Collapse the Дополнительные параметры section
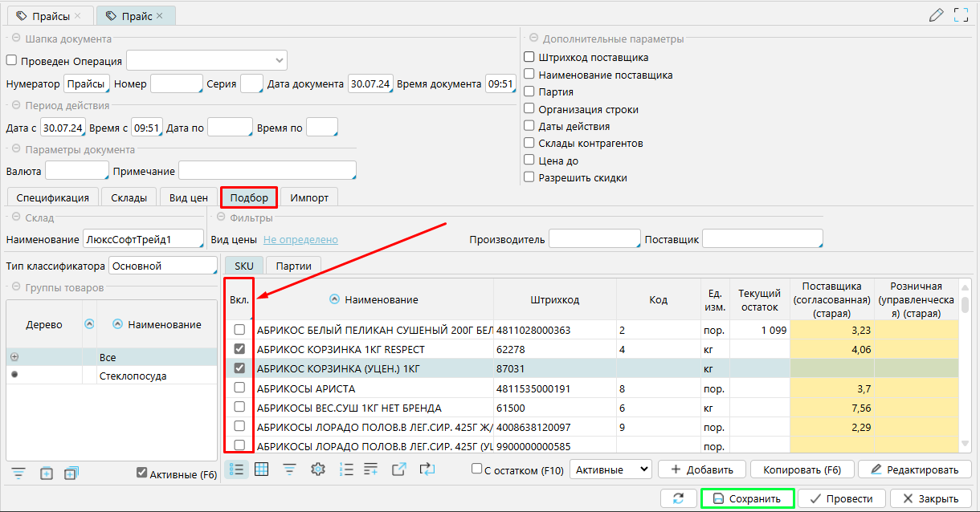 [x=533, y=39]
